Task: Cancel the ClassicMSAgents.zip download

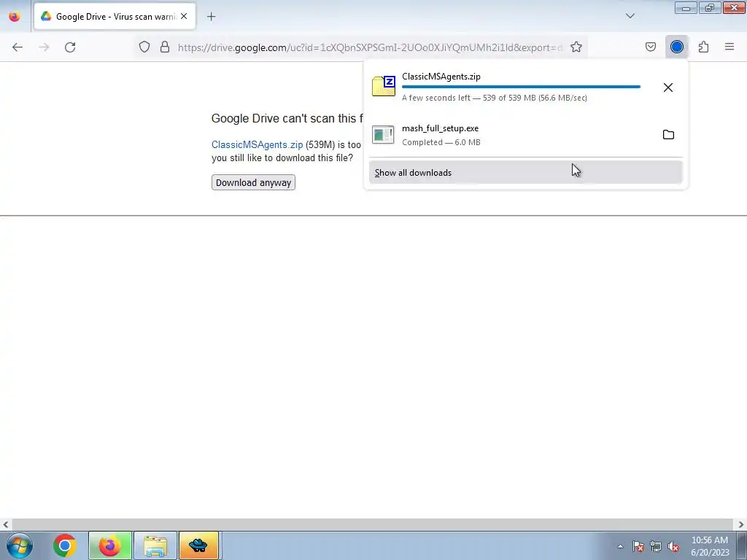Action: [x=668, y=87]
